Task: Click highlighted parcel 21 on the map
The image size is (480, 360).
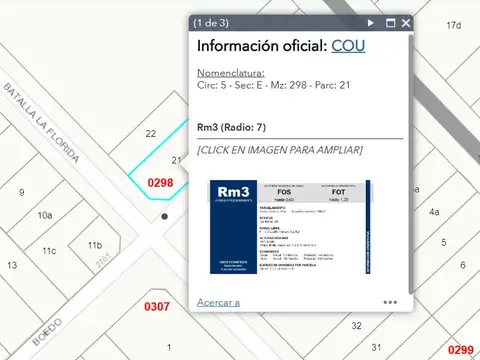Action: (x=176, y=160)
